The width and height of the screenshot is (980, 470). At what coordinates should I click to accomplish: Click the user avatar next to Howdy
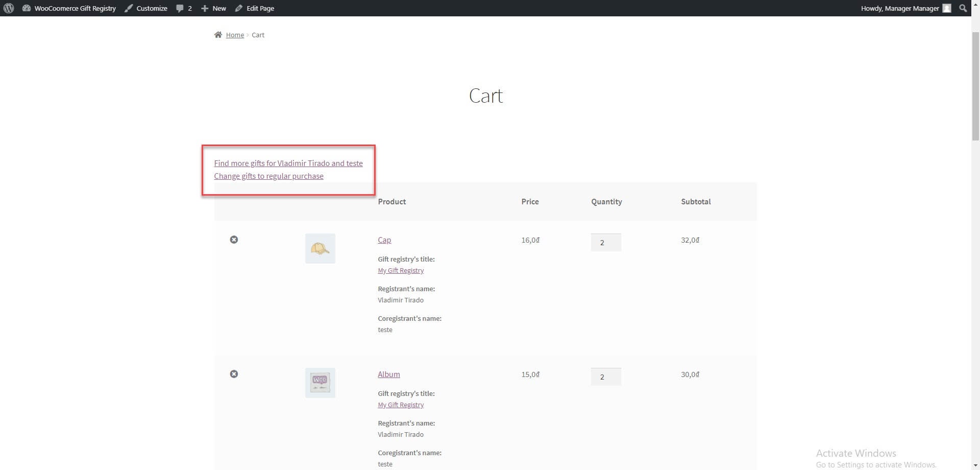[x=947, y=8]
